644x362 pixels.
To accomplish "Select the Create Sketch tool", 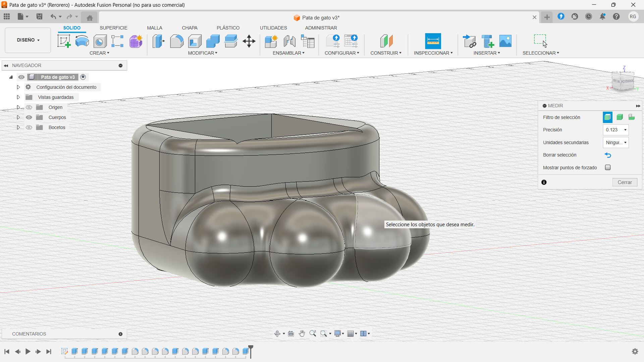I will point(64,41).
